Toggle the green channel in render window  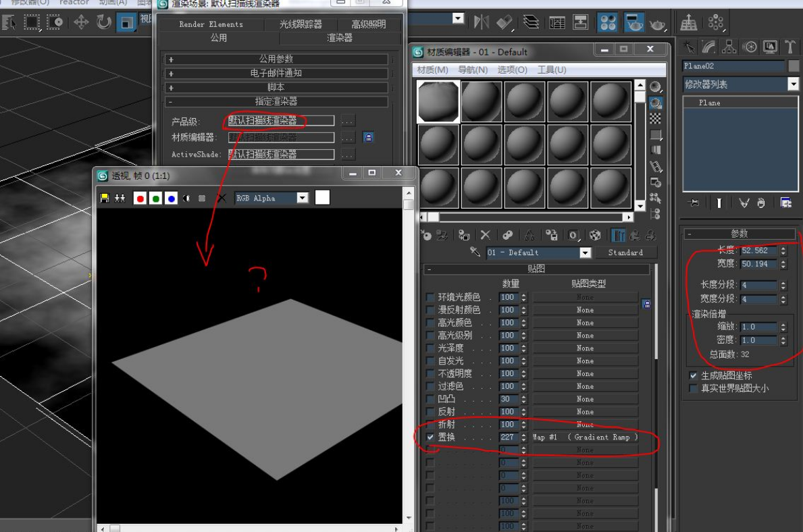click(156, 198)
